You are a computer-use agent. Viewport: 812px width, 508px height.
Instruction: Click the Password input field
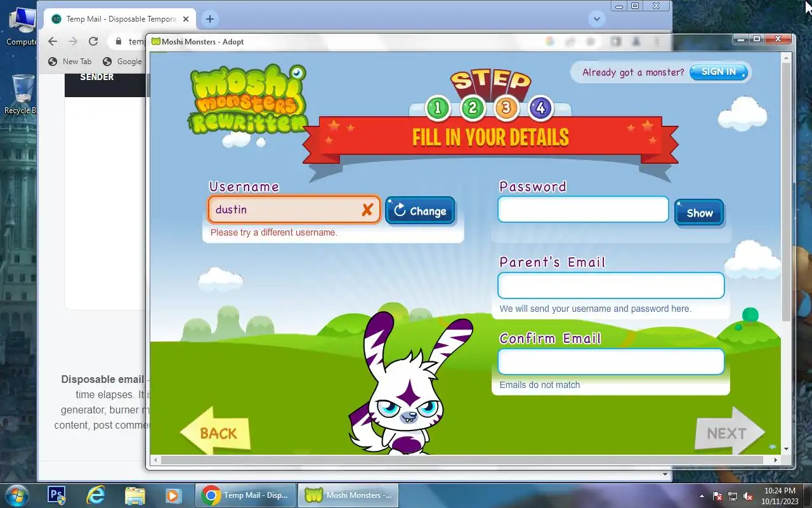click(583, 210)
